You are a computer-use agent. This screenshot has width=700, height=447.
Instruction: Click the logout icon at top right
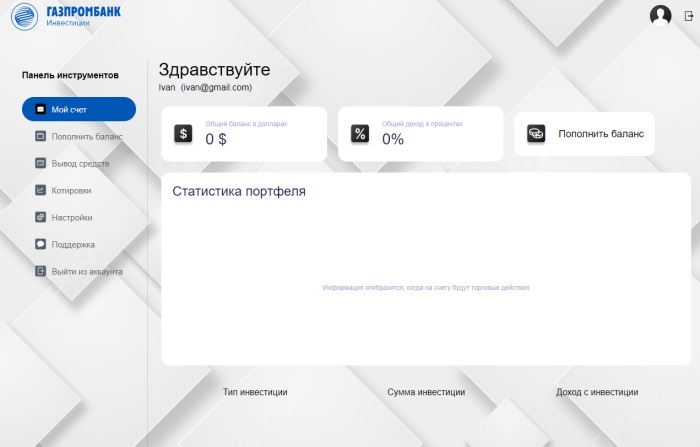688,16
